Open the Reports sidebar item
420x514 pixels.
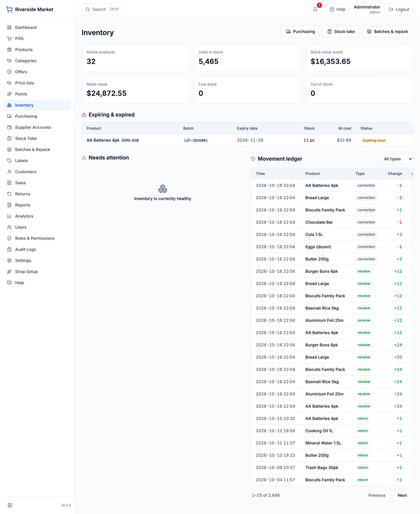37,205
